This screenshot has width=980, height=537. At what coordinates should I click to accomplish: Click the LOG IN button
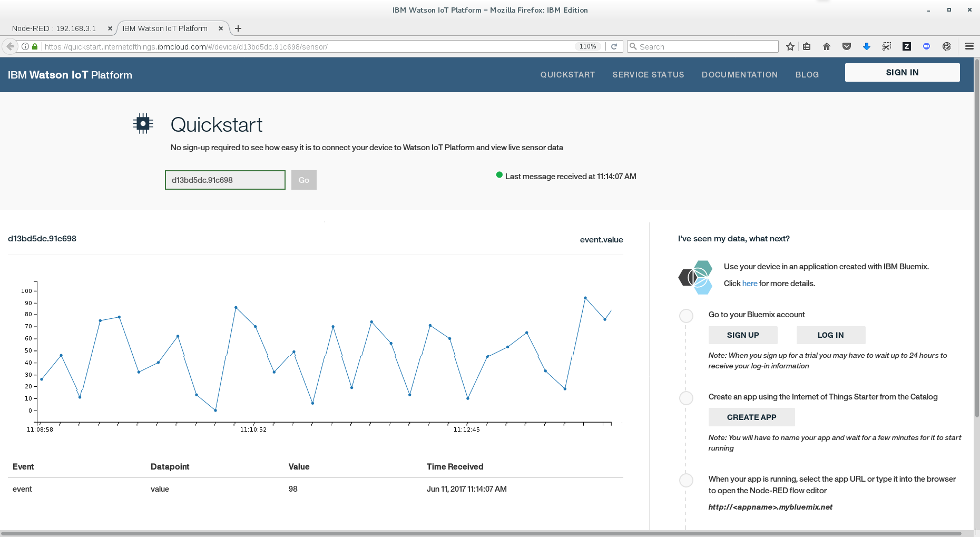pos(831,335)
